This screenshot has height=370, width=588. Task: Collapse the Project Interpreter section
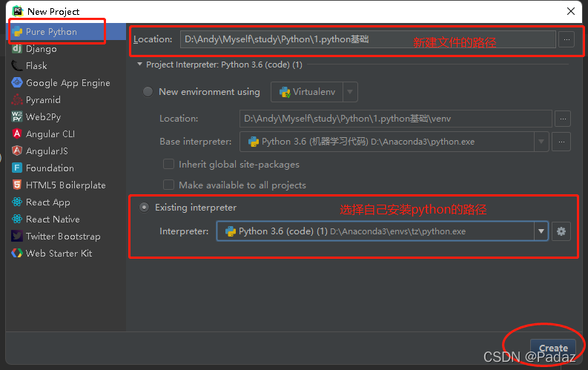(x=139, y=65)
